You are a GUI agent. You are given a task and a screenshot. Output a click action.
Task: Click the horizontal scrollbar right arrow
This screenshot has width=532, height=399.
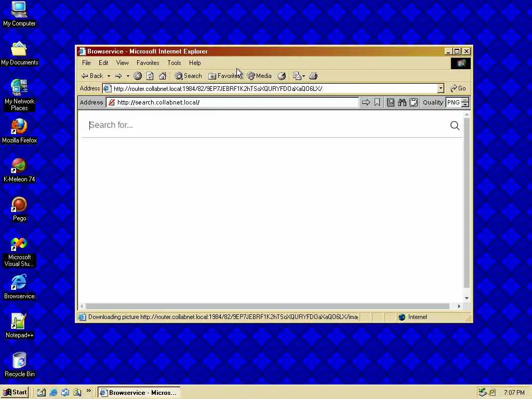click(x=459, y=306)
